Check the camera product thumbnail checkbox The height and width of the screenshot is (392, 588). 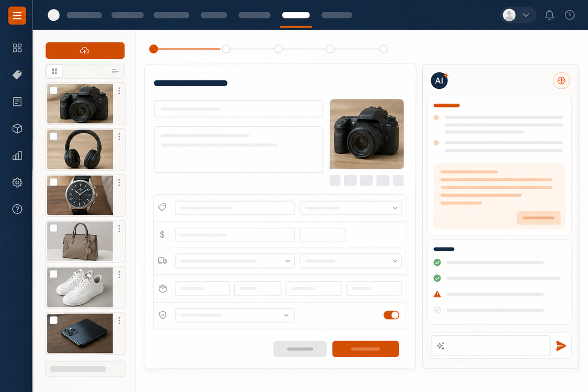53,90
